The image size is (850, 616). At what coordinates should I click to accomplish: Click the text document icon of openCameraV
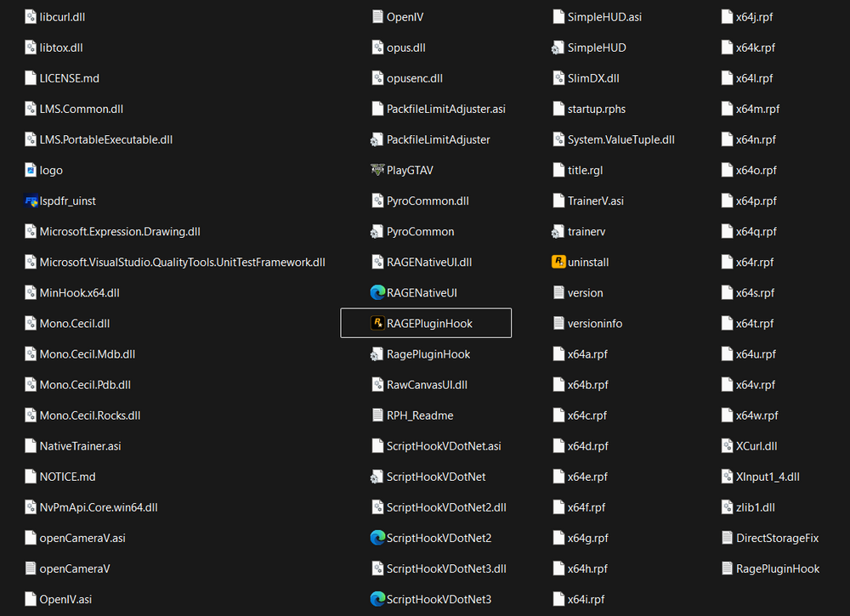[31, 569]
